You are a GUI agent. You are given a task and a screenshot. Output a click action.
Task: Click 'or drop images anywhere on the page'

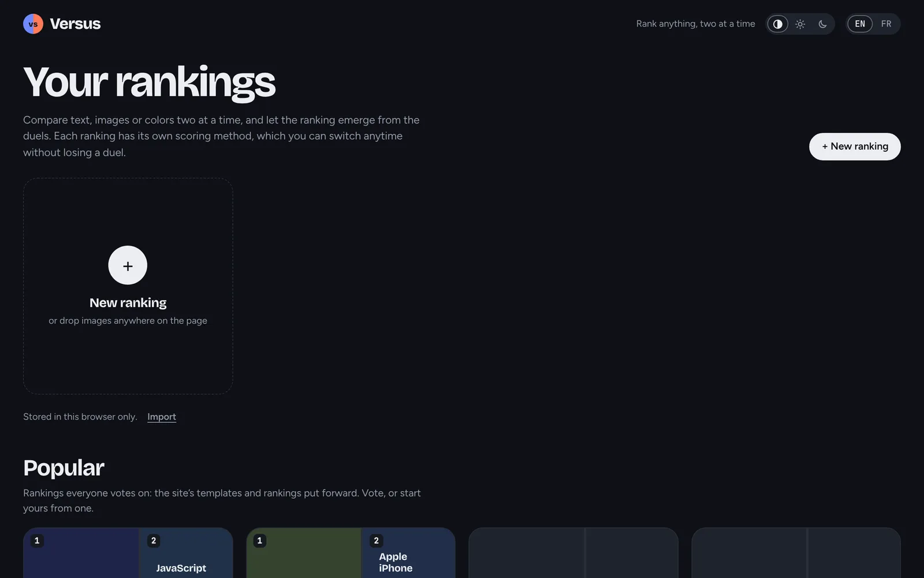click(128, 320)
